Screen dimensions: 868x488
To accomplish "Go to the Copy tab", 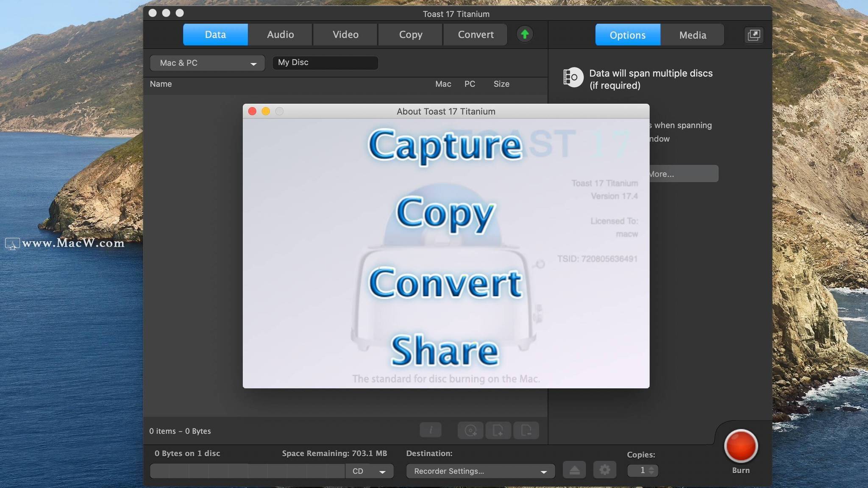I will (410, 34).
